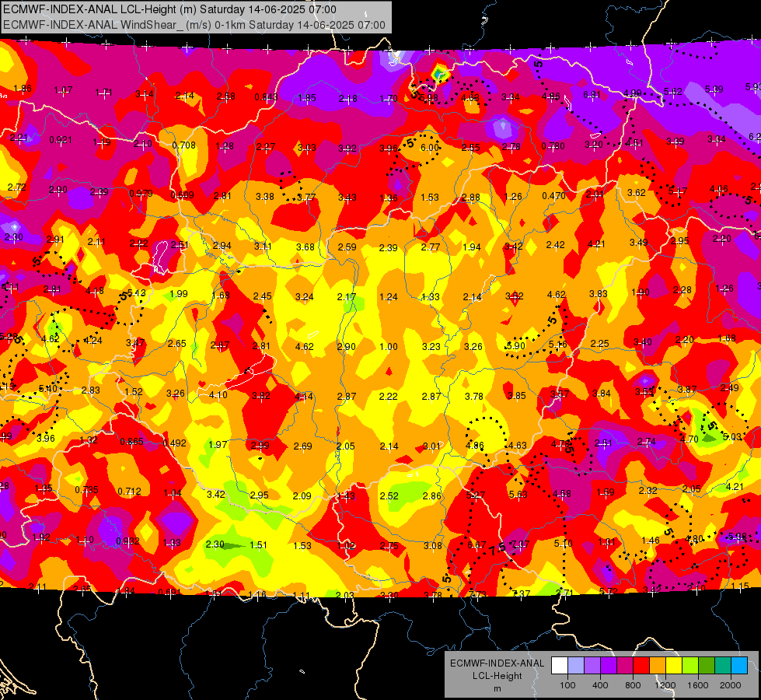The width and height of the screenshot is (761, 700).
Task: Click the wind shear value 5.43
Action: (136, 292)
